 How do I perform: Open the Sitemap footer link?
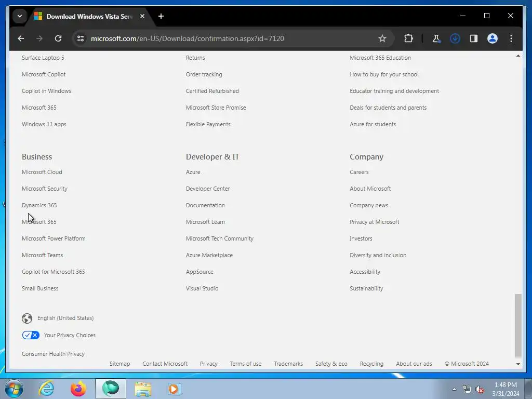point(120,364)
